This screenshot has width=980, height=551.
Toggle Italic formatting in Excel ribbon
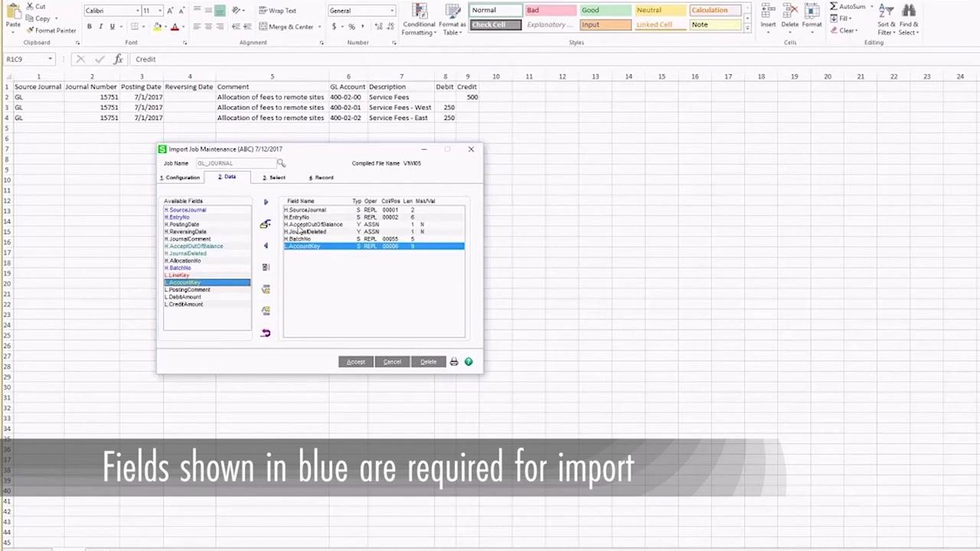(x=100, y=27)
